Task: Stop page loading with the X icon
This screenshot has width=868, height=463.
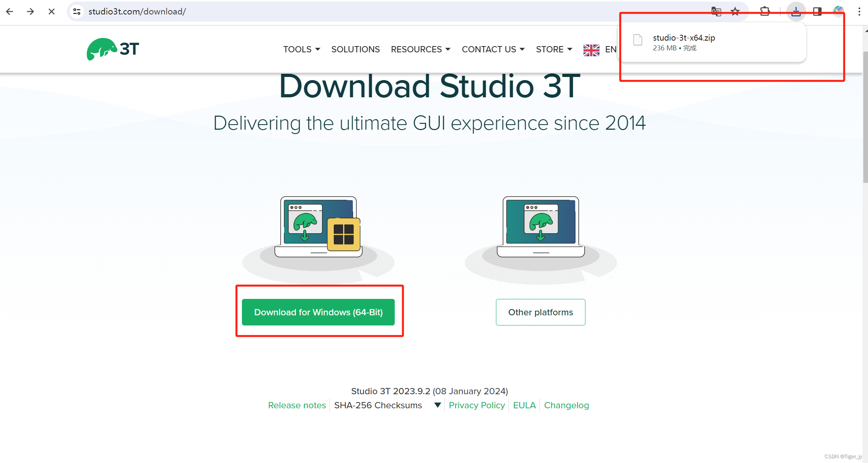Action: coord(51,11)
